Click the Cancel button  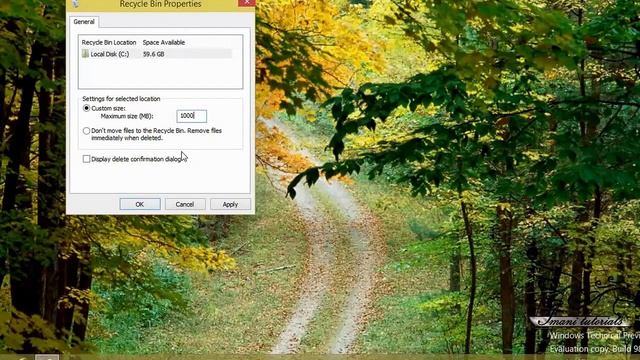(x=184, y=204)
